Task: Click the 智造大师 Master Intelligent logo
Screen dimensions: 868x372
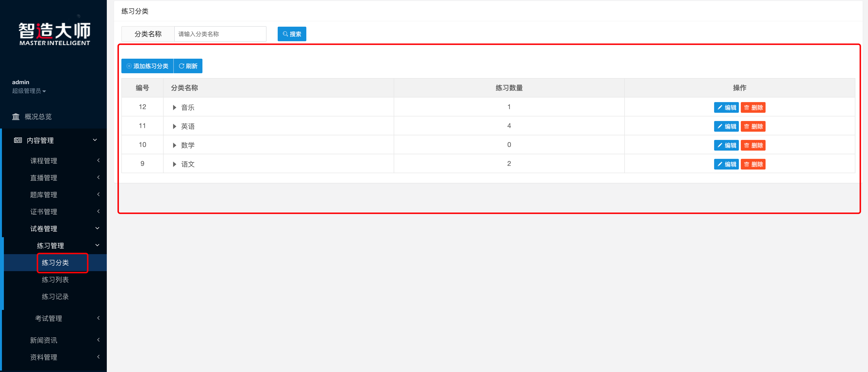Action: click(x=55, y=34)
